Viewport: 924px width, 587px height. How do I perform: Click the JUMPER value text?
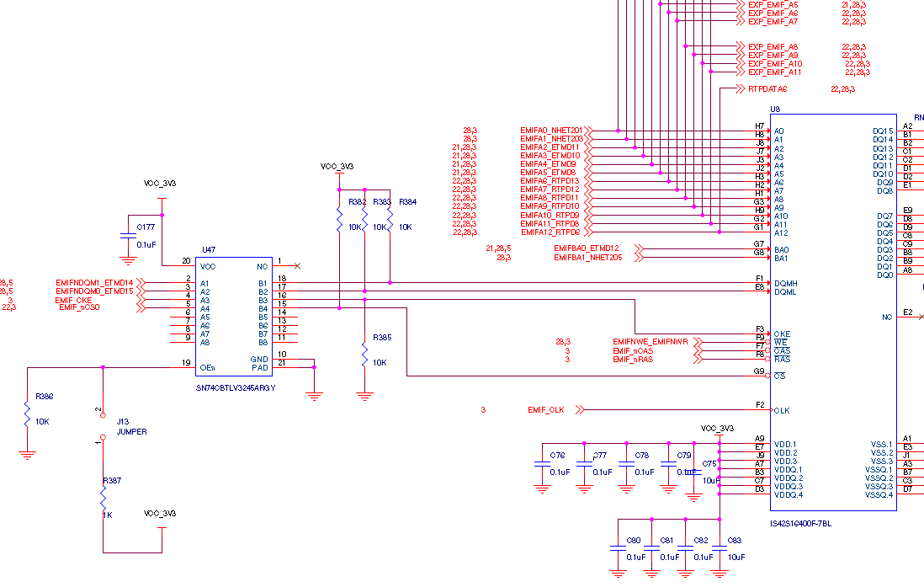click(x=131, y=432)
